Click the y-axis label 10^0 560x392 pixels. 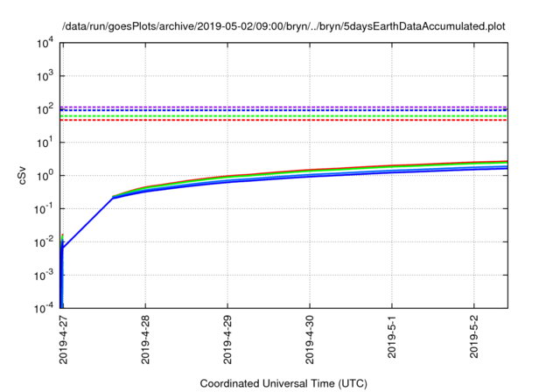click(45, 176)
